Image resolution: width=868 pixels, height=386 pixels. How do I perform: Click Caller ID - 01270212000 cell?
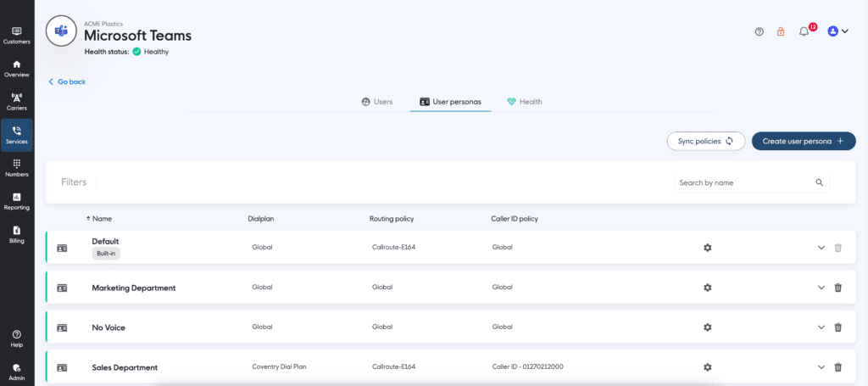tap(528, 367)
